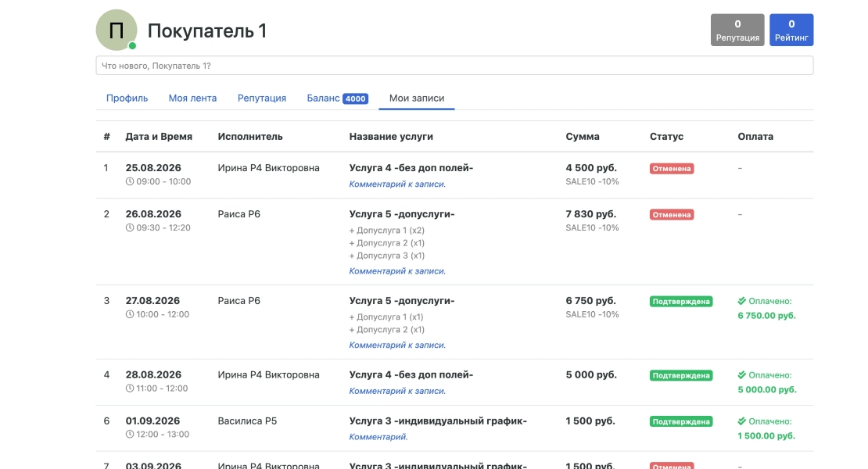Click the clock icon beside 11:00 - 12:00

[130, 388]
